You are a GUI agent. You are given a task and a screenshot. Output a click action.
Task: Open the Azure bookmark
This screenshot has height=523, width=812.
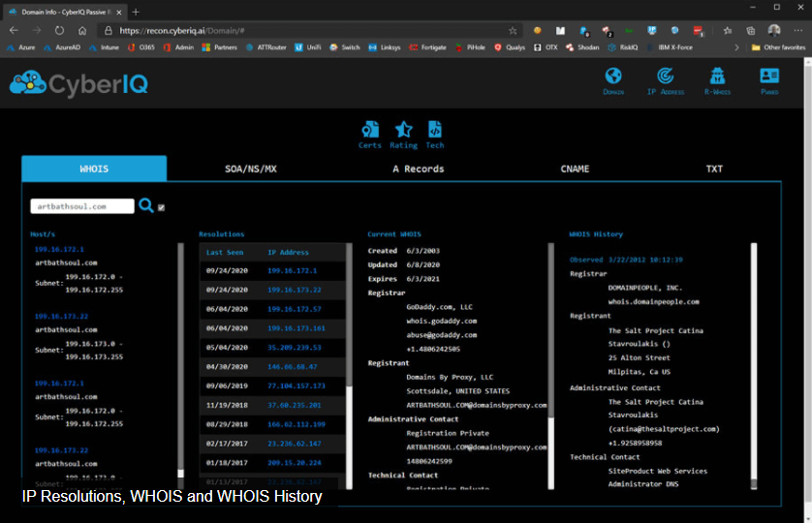tap(21, 47)
